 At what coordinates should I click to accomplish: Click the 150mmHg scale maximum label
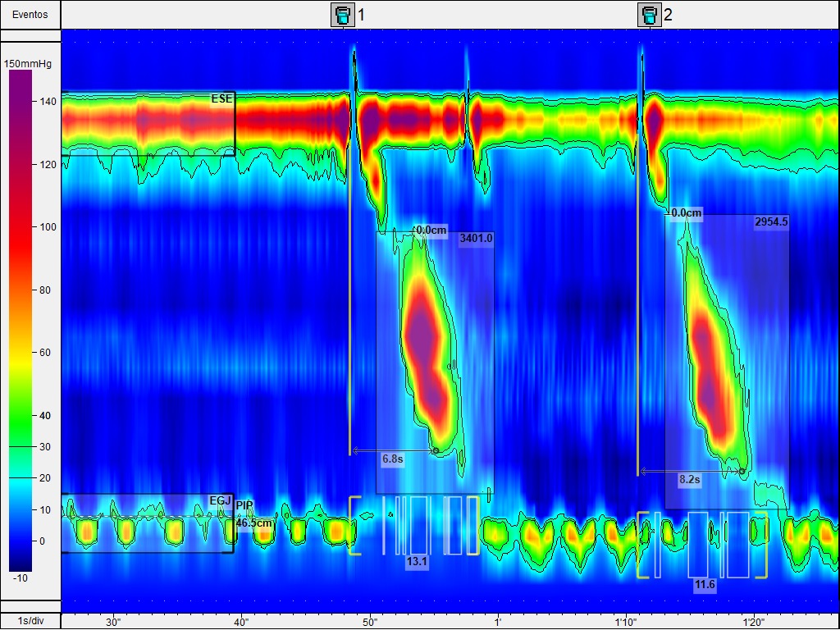coord(30,63)
